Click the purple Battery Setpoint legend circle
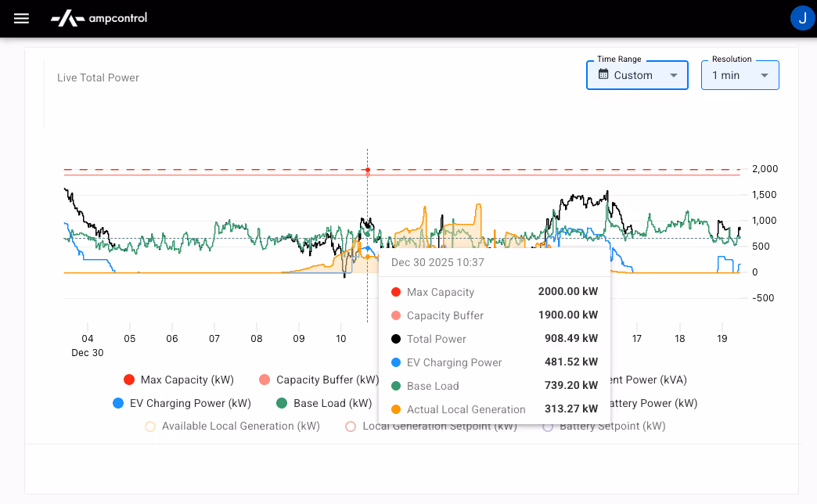Viewport: 817px width, 504px height. 548,426
